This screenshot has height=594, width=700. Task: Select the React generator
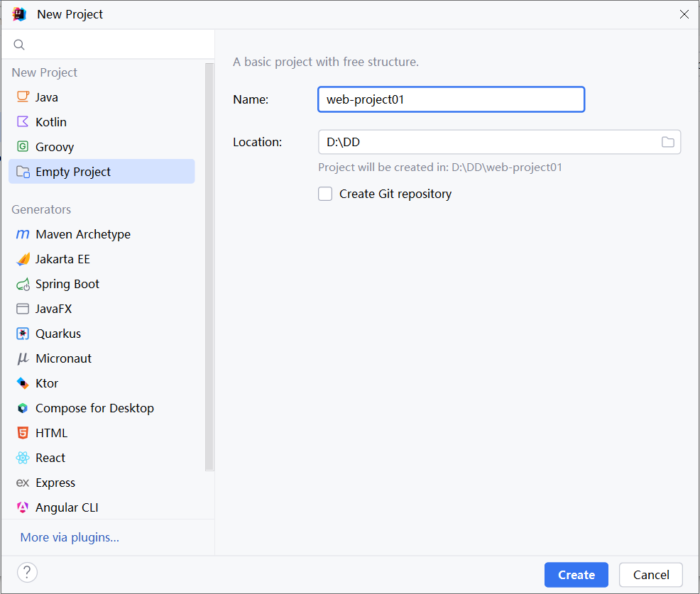pyautogui.click(x=50, y=457)
